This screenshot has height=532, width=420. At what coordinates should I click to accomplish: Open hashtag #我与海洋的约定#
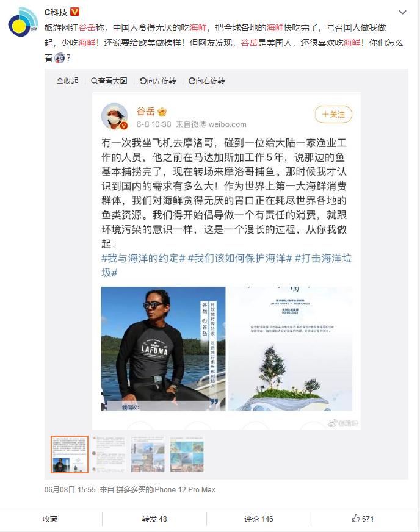point(143,258)
